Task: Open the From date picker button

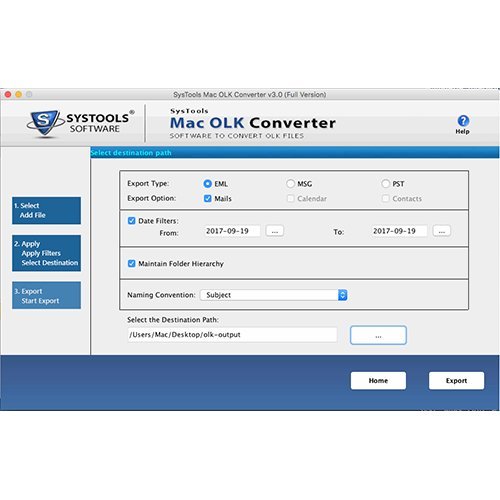Action: 275,231
